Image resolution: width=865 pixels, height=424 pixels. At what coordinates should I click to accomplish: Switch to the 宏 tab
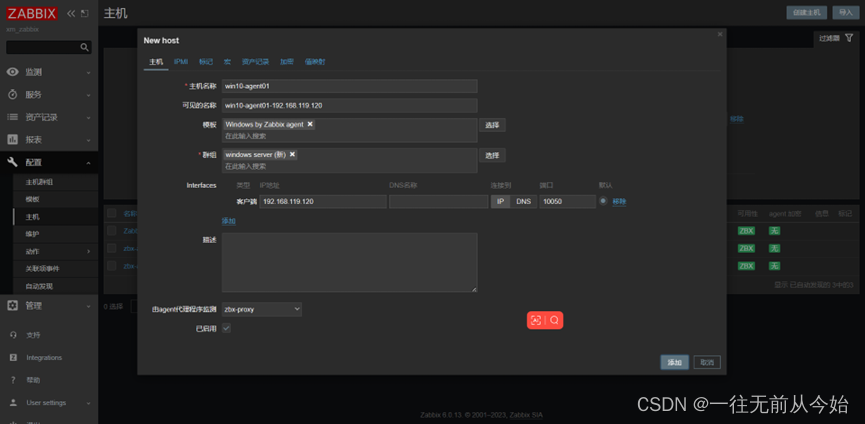point(227,62)
